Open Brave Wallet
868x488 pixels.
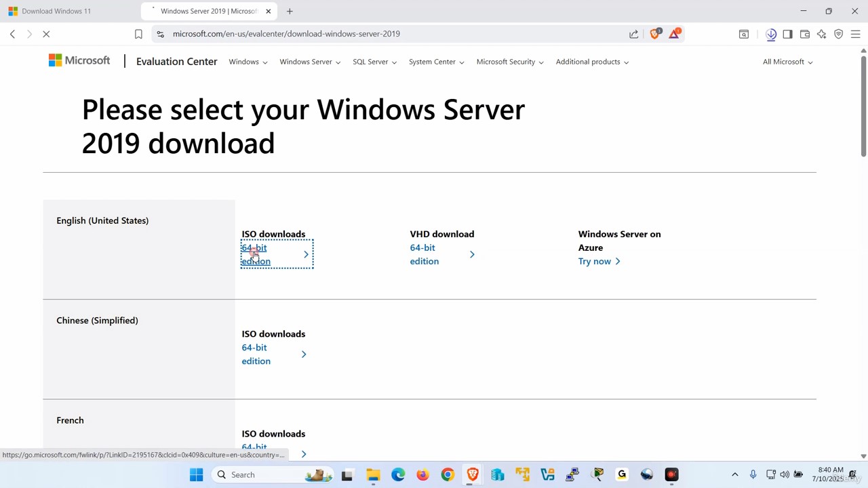click(x=805, y=34)
